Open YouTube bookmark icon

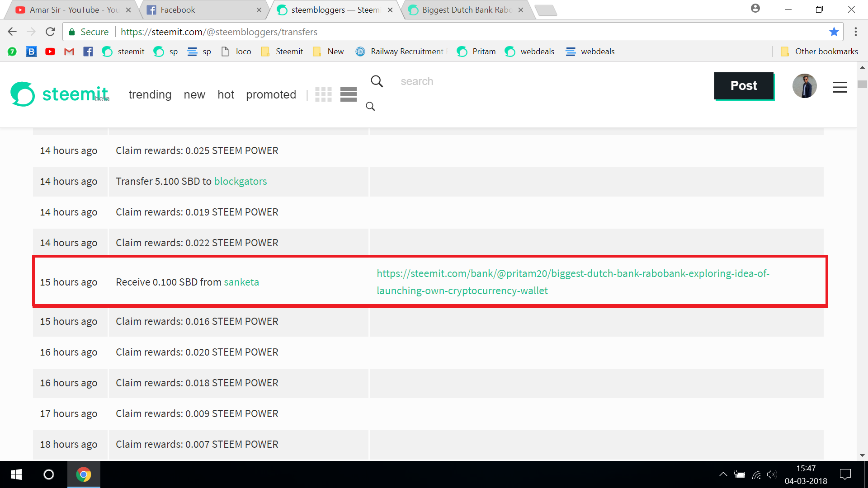tap(50, 52)
